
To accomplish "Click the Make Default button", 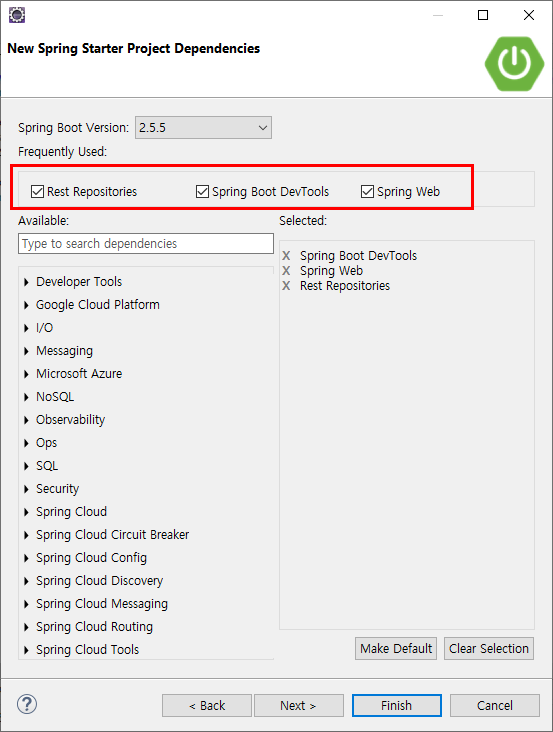I will pyautogui.click(x=396, y=648).
